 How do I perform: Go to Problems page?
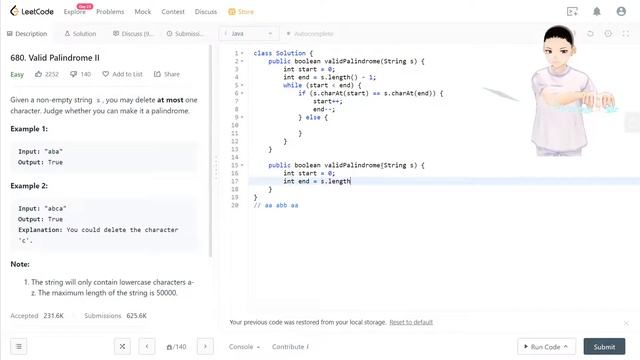110,11
